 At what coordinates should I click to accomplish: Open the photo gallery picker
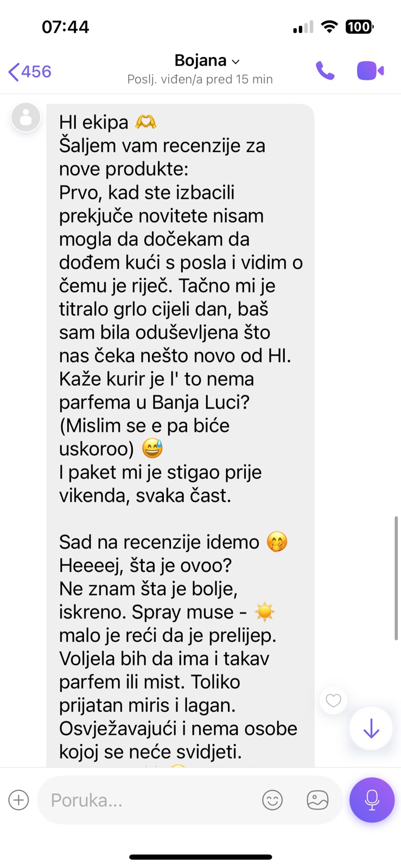(317, 800)
